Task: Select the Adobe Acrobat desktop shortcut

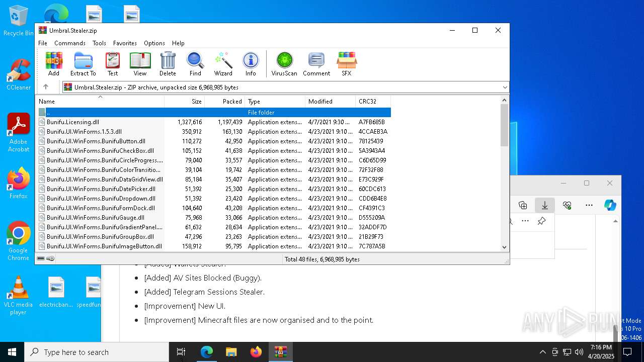Action: pos(18,133)
